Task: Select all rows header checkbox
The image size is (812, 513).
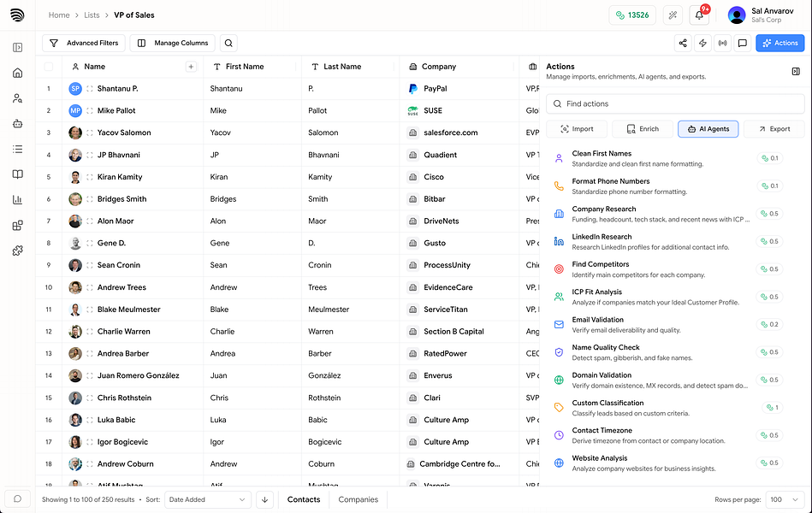Action: tap(49, 66)
